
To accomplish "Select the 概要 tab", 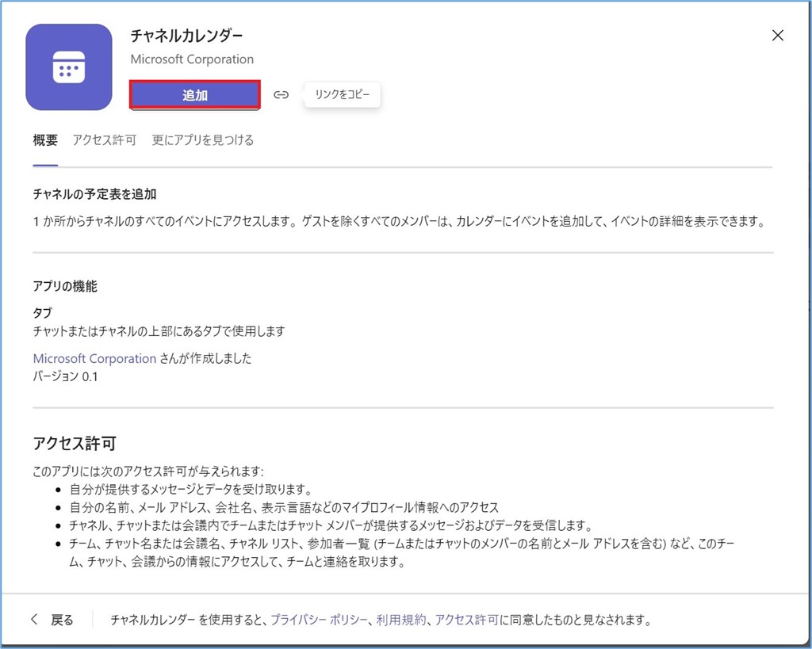I will pos(45,140).
